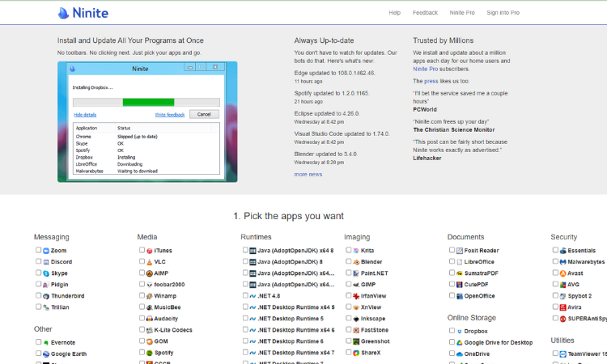Enable the Pidgin checkbox
607x364 pixels.
click(x=38, y=284)
